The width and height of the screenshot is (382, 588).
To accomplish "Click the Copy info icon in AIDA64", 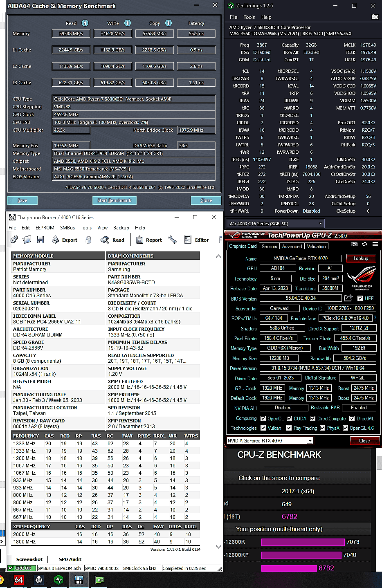I will [169, 23].
